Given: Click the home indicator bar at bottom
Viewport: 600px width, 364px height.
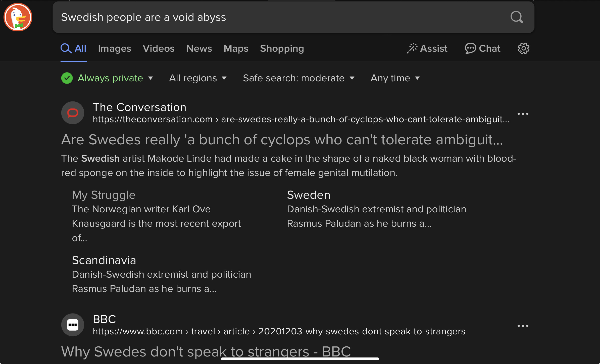Looking at the screenshot, I should pos(300,359).
